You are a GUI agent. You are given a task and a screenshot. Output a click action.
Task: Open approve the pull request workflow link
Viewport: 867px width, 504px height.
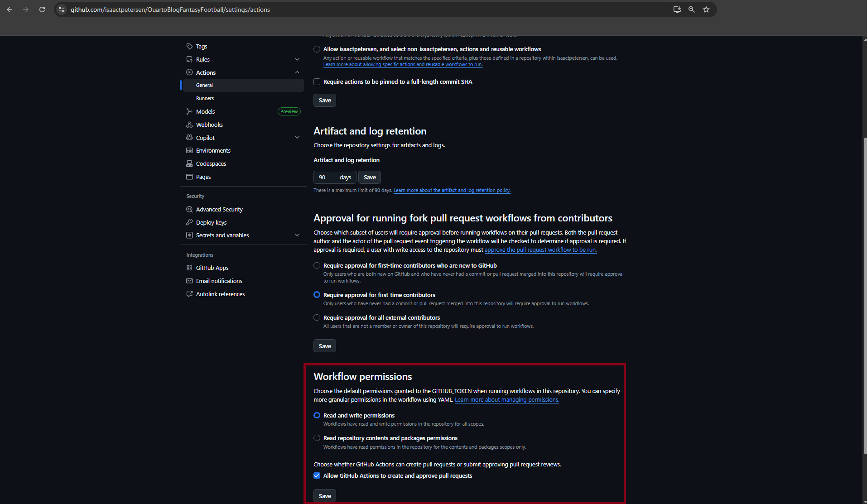540,250
